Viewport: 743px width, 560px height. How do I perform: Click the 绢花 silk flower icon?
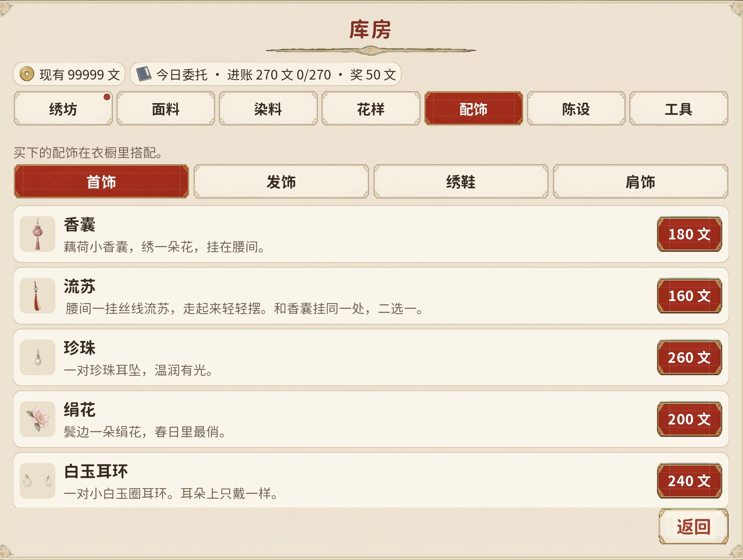click(x=37, y=419)
